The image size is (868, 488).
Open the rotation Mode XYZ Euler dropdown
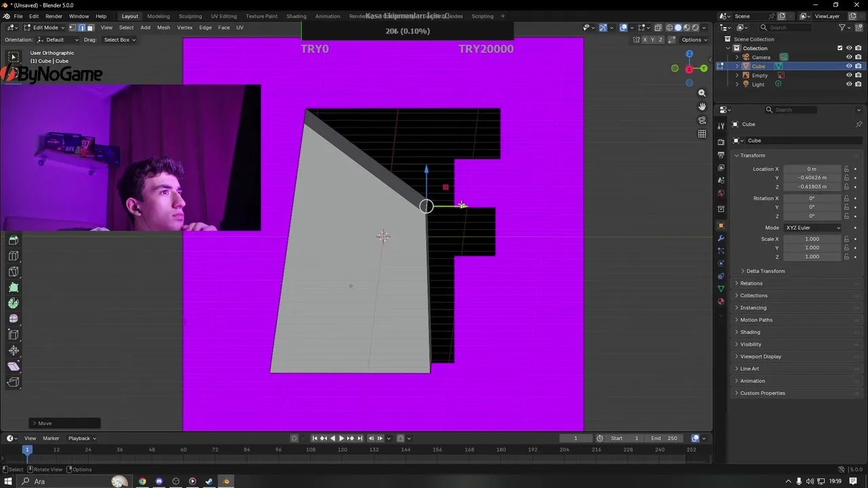[x=812, y=228]
